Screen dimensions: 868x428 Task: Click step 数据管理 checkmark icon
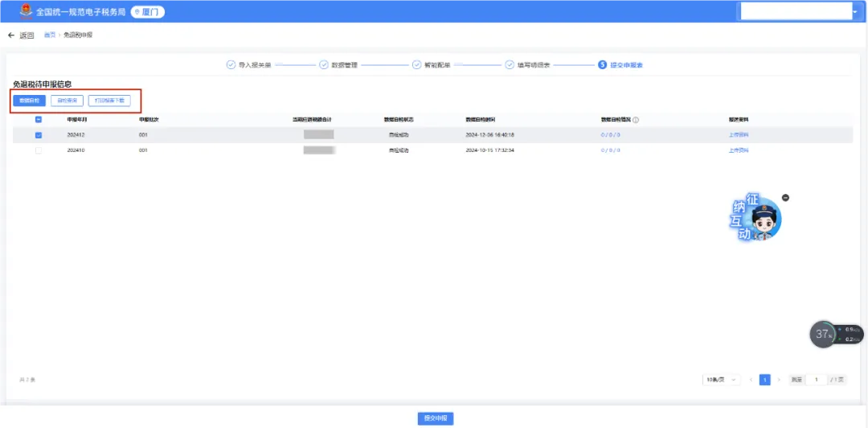(324, 65)
